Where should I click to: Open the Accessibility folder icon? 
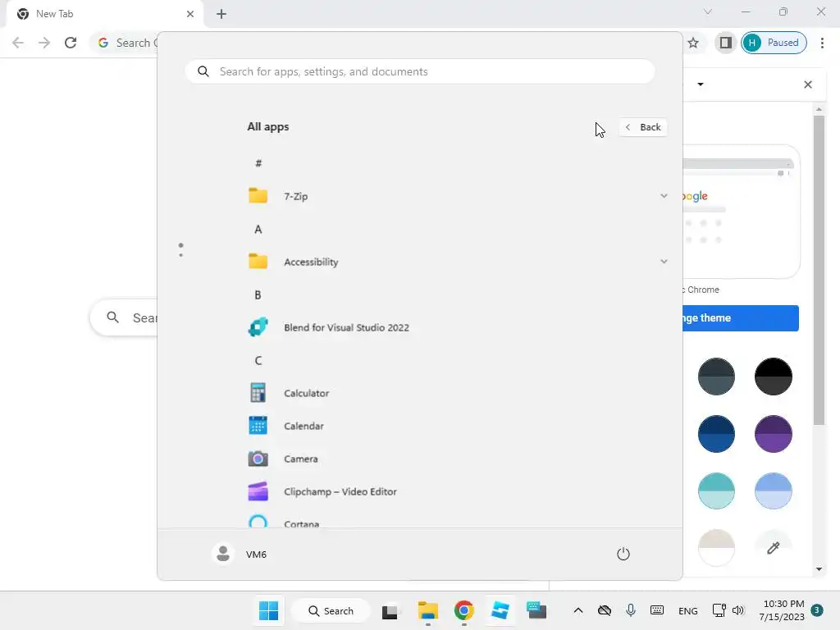(258, 262)
